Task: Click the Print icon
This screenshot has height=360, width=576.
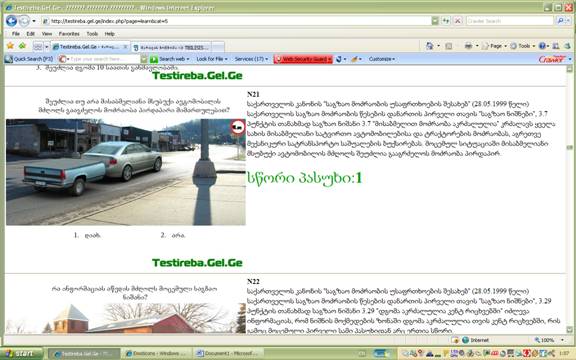Action: tap(468, 46)
